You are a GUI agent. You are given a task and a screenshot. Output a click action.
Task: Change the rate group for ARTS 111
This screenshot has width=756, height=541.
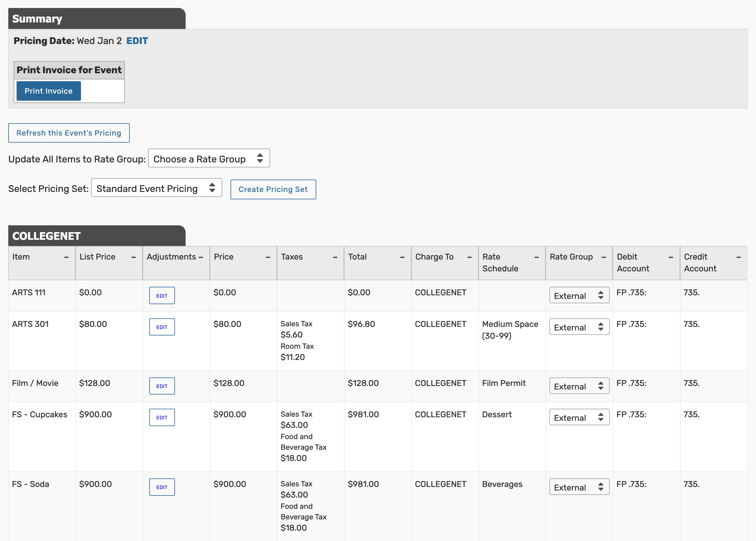click(x=579, y=296)
